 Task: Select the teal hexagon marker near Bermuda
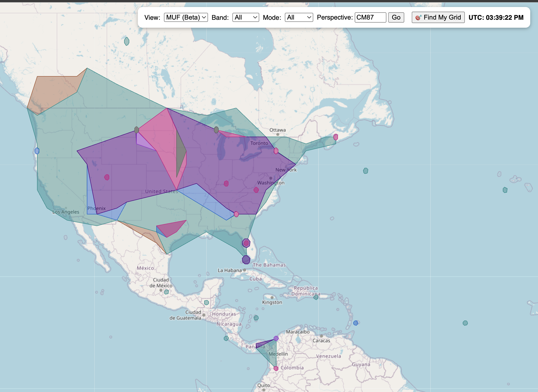pos(366,171)
